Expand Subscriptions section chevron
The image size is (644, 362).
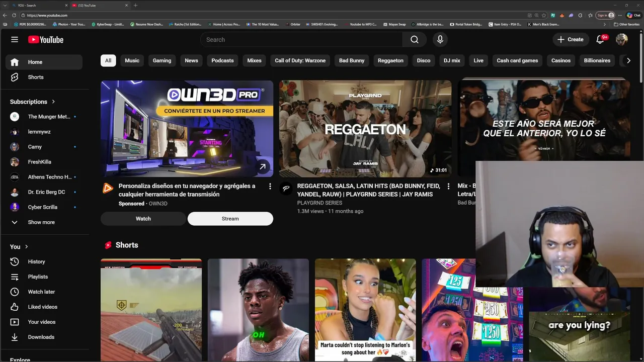[53, 102]
